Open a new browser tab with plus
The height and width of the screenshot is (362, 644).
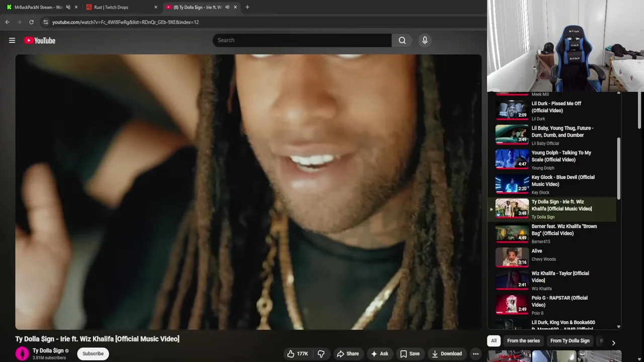pos(247,7)
